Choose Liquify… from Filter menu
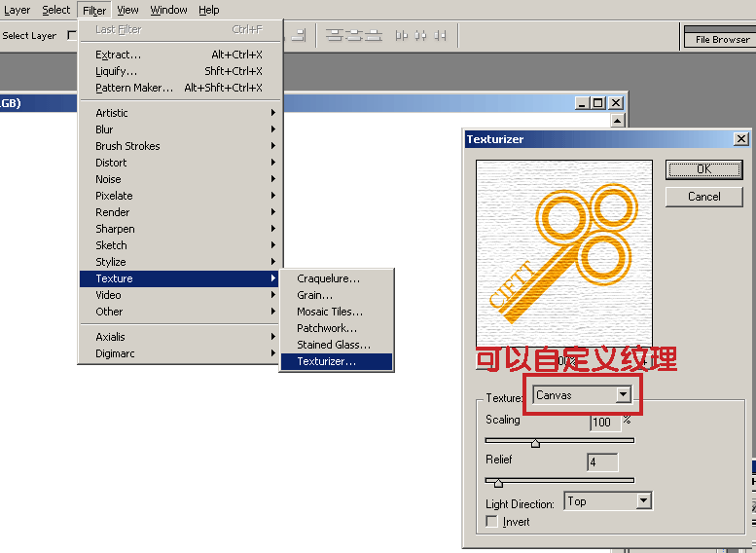756x553 pixels. point(181,71)
